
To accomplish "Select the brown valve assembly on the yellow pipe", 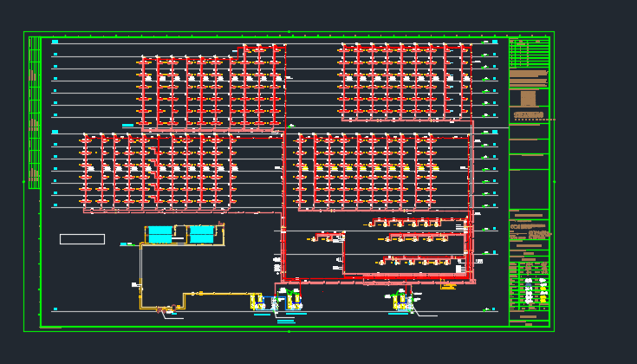I will (166, 309).
